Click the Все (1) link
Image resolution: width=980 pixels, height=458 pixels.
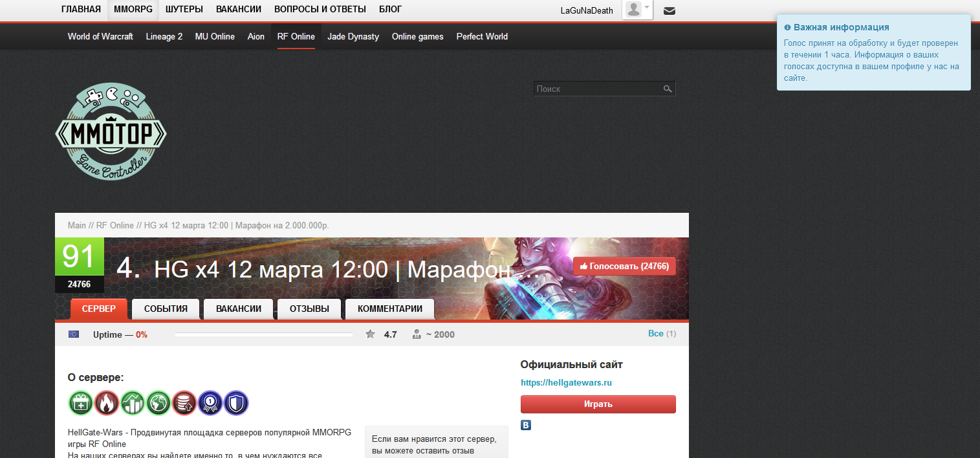pos(662,334)
